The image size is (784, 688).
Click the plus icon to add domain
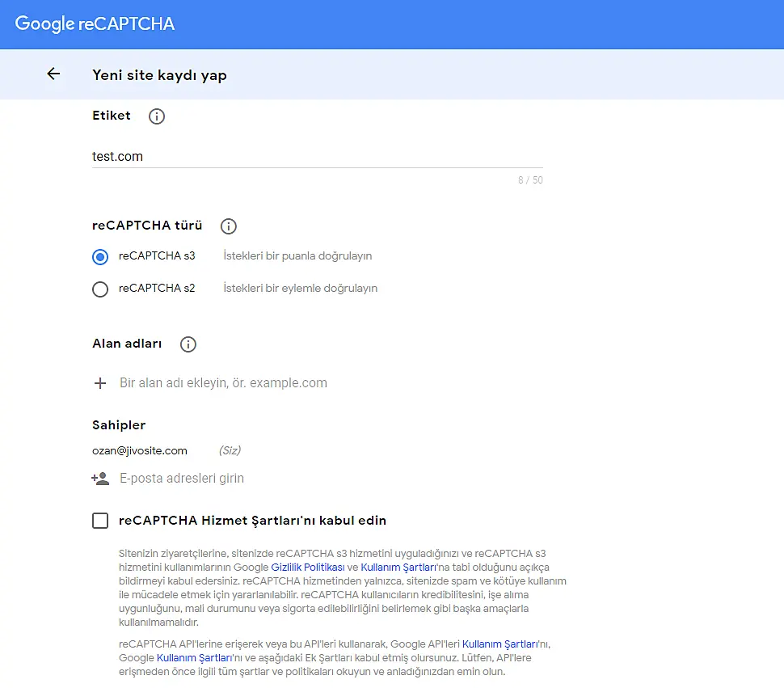pos(100,383)
